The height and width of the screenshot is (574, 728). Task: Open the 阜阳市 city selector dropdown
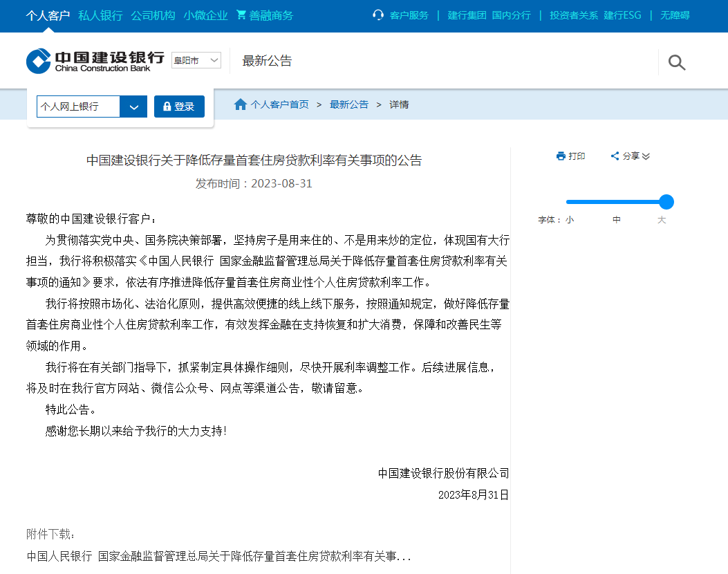(196, 60)
